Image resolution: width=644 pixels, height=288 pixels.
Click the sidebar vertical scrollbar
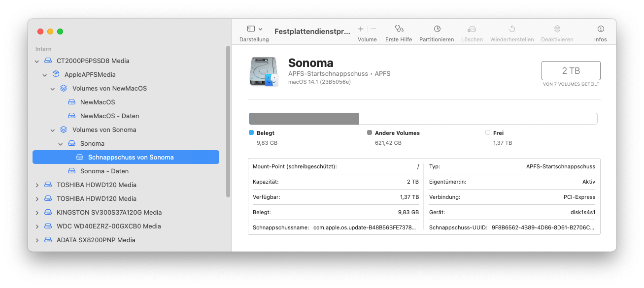[x=228, y=122]
